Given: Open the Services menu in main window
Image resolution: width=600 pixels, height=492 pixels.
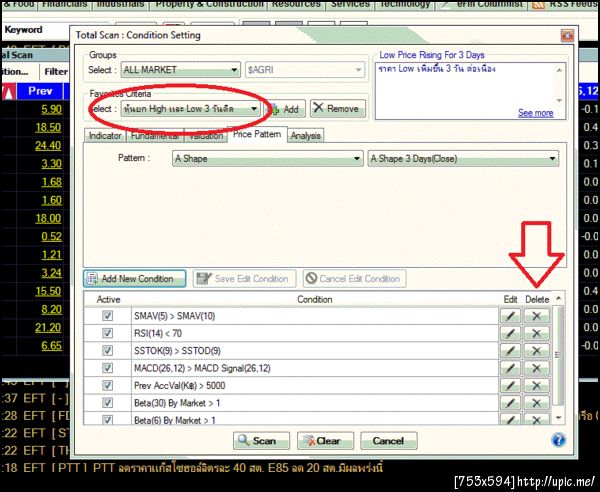Looking at the screenshot, I should pos(350,4).
